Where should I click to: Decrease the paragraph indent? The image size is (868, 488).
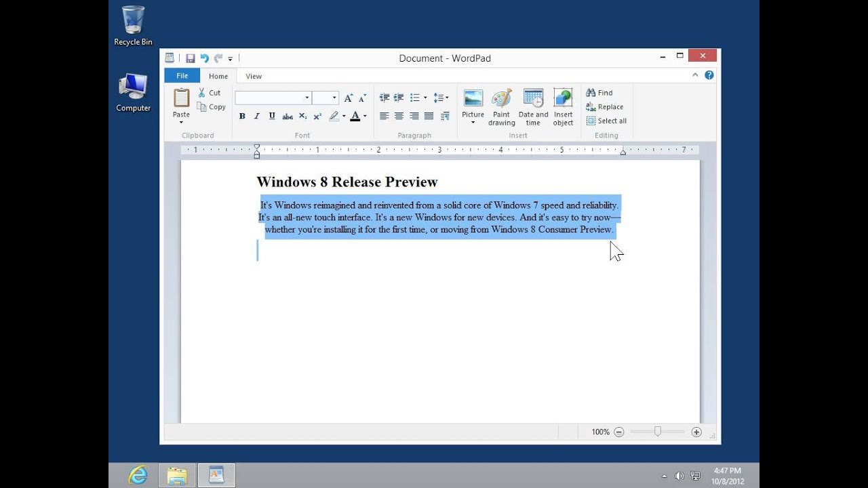point(384,98)
